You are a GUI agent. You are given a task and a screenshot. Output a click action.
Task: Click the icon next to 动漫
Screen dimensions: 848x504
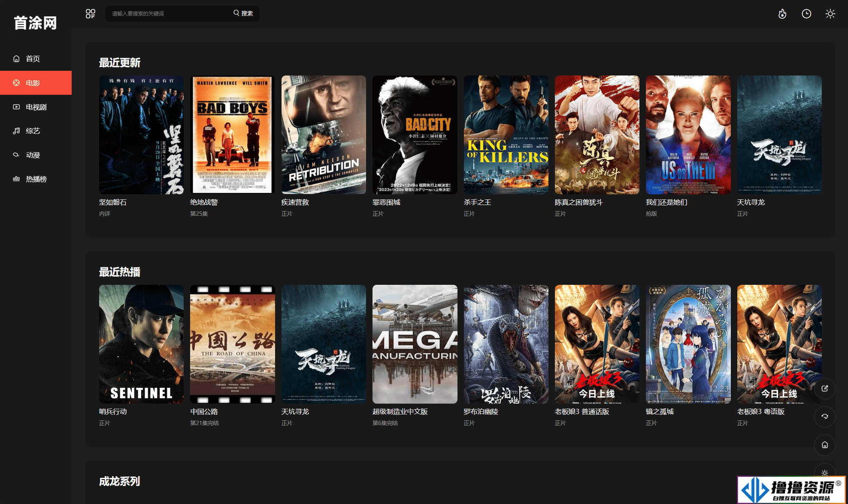pos(16,155)
